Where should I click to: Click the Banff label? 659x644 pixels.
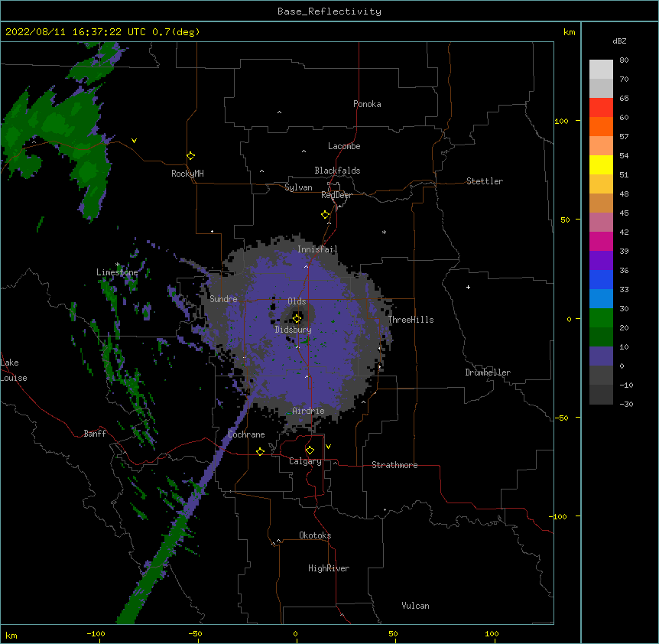pos(95,434)
